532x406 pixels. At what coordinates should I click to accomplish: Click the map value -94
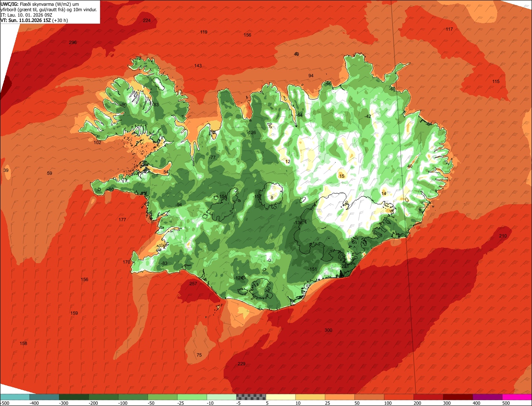[178, 205]
